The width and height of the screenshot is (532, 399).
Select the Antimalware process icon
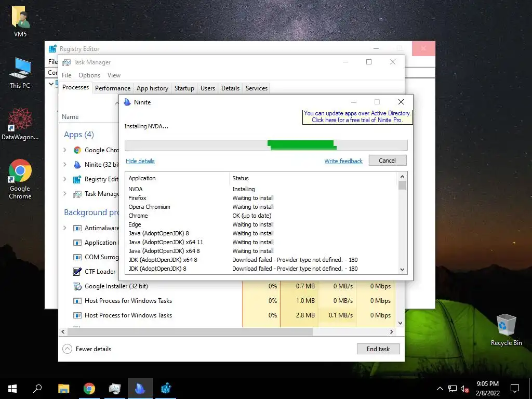77,228
